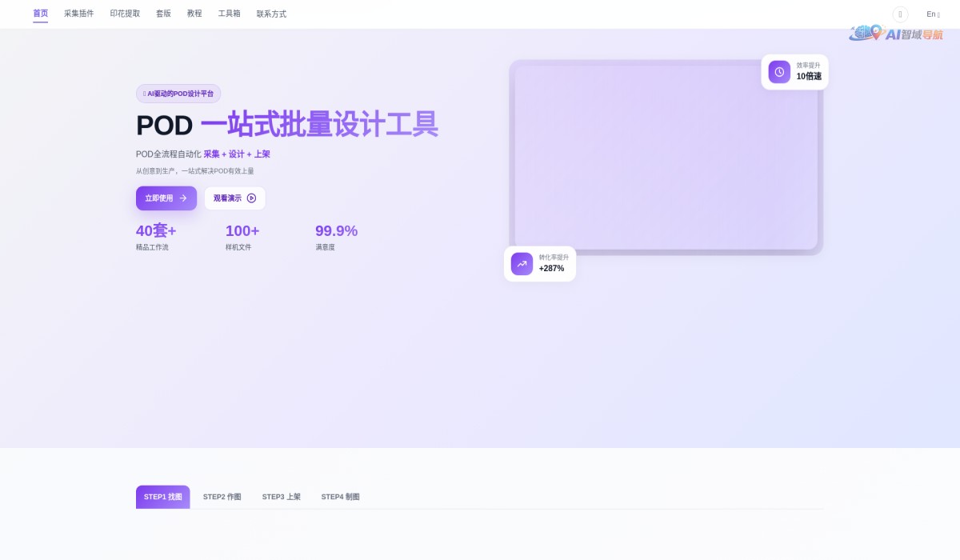The image size is (960, 560).
Task: Click the arrow icon inside 立即使用 button
Action: click(x=182, y=198)
